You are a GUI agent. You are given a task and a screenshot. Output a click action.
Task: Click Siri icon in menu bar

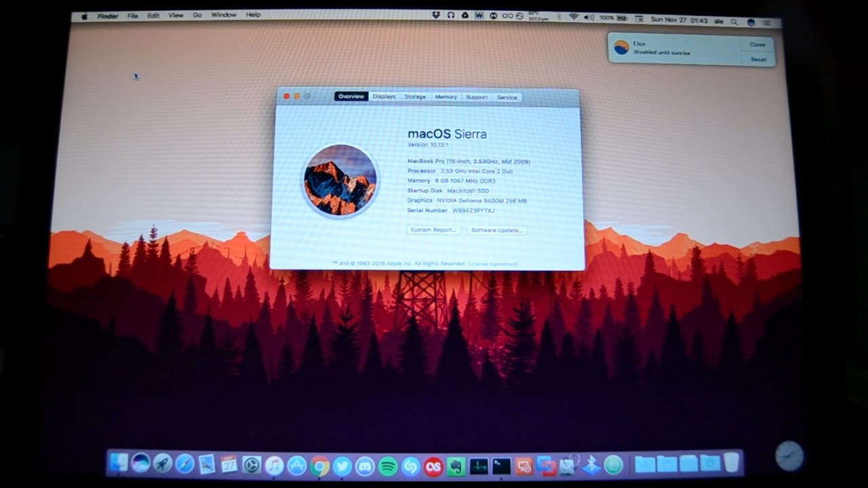point(751,22)
